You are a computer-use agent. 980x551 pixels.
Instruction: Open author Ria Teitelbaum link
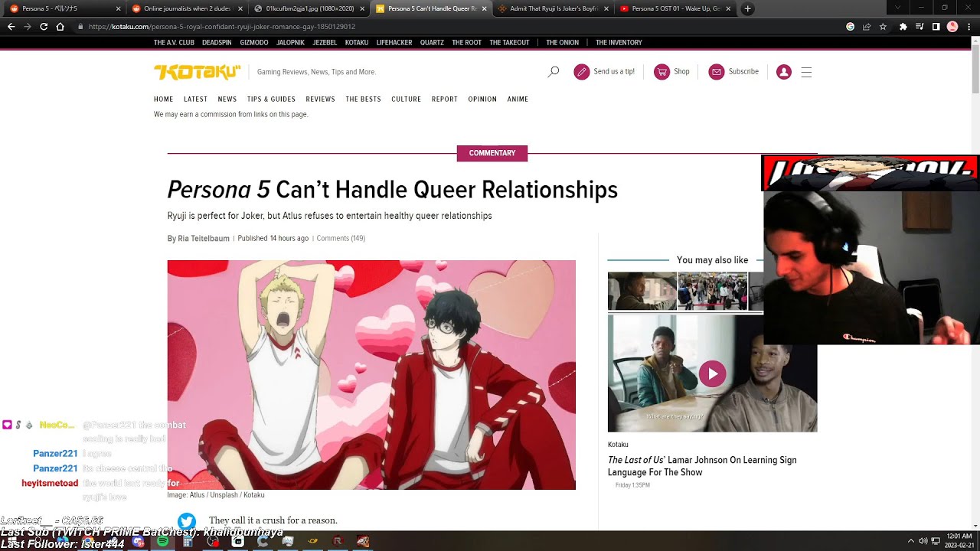click(204, 239)
